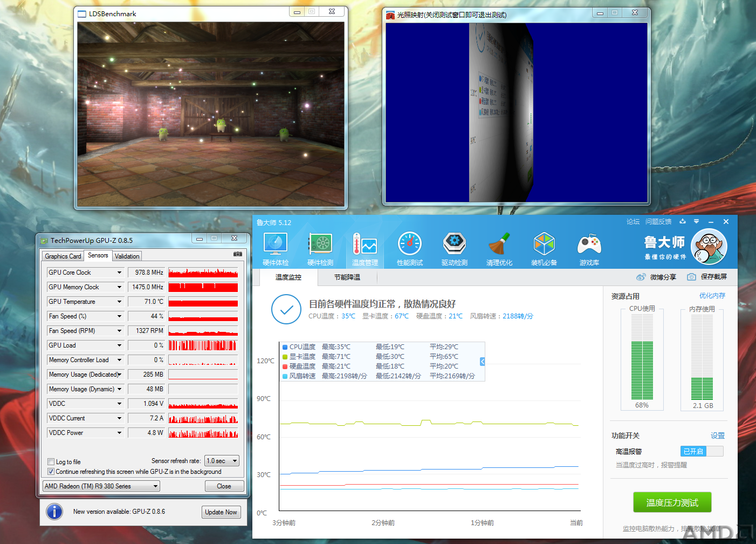Open 驱动检测 gear icon

[x=455, y=244]
